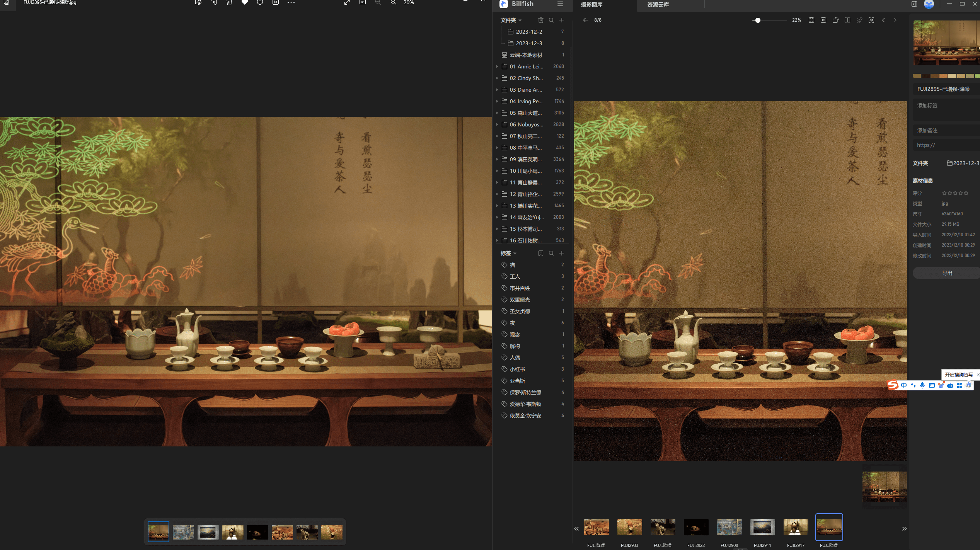
Task: Rotate the image in Billfish
Action: point(835,20)
